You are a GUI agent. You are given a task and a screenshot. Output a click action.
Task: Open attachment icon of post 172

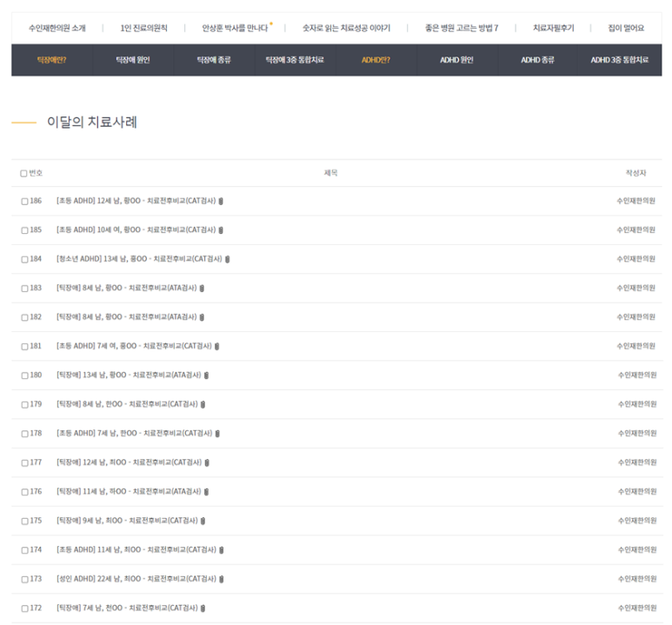203,608
